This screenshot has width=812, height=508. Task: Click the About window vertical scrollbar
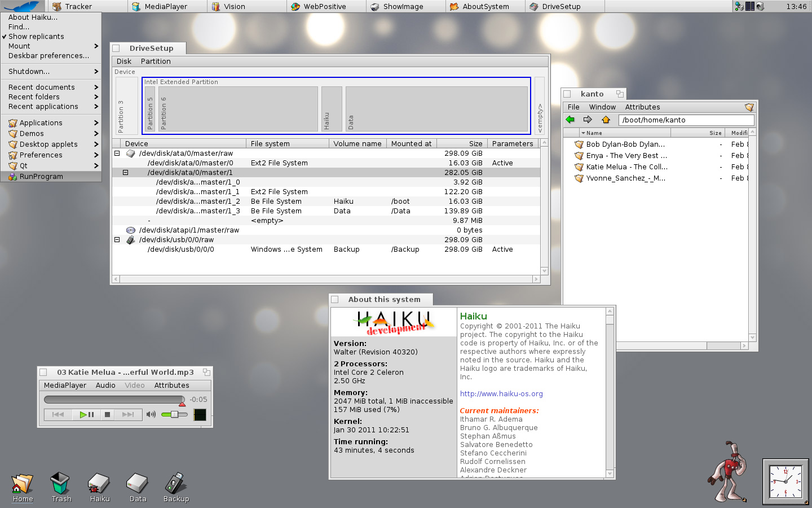click(x=610, y=392)
